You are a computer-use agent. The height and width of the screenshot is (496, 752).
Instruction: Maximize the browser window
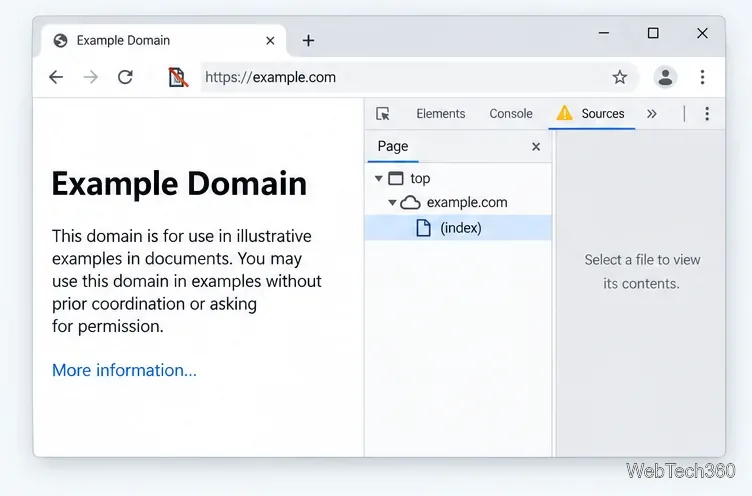point(653,33)
